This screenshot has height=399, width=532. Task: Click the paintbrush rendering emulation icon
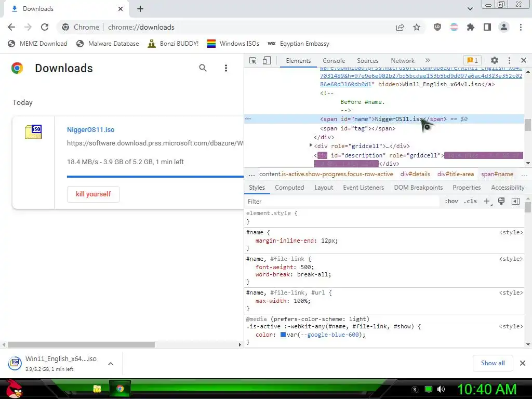coord(501,201)
